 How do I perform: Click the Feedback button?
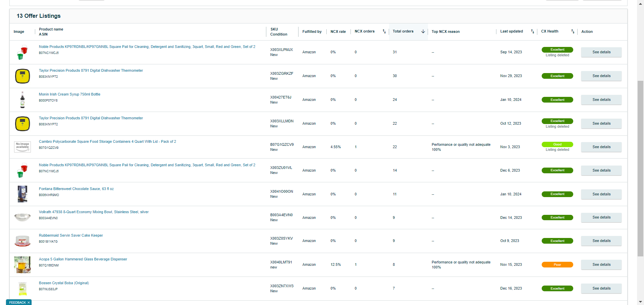tap(19, 302)
